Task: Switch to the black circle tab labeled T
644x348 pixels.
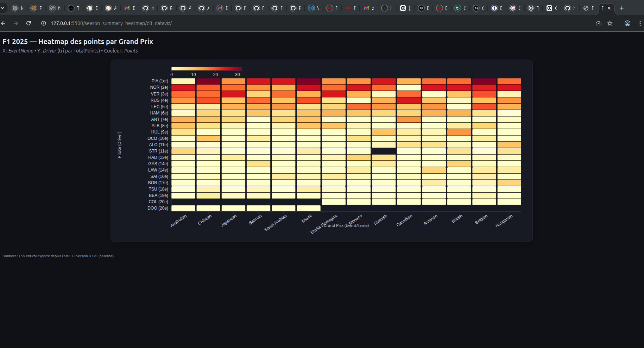Action: click(x=73, y=8)
